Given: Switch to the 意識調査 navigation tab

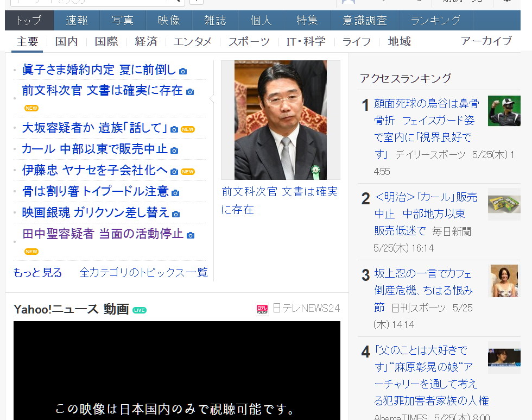Looking at the screenshot, I should [x=365, y=21].
